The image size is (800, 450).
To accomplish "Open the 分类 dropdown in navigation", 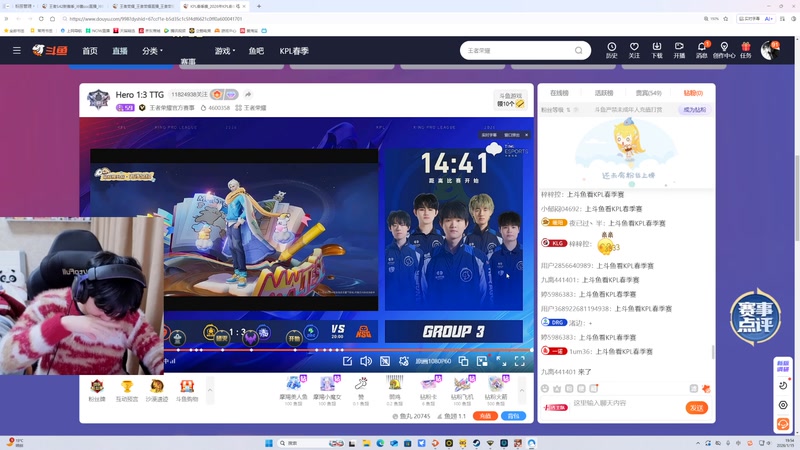I will pyautogui.click(x=152, y=51).
